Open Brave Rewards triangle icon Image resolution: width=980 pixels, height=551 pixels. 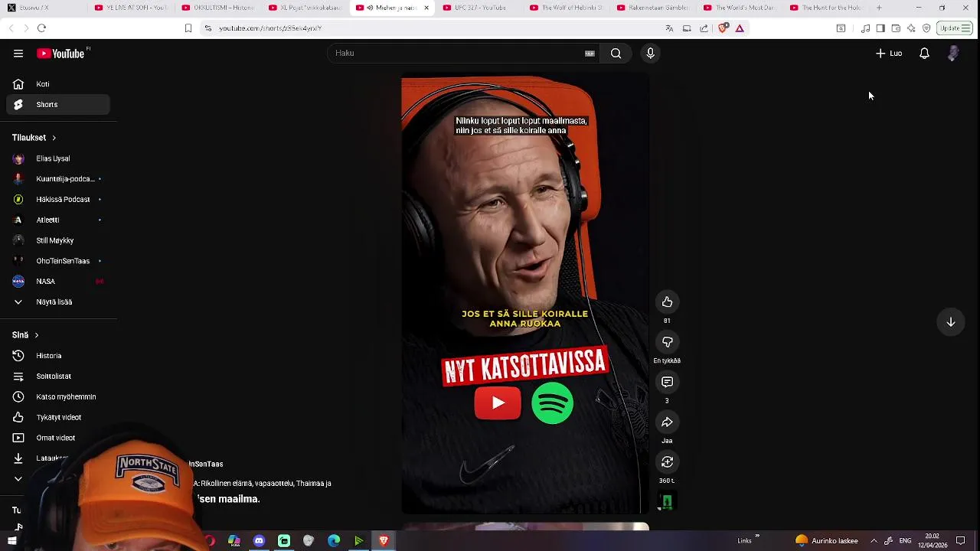coord(740,28)
